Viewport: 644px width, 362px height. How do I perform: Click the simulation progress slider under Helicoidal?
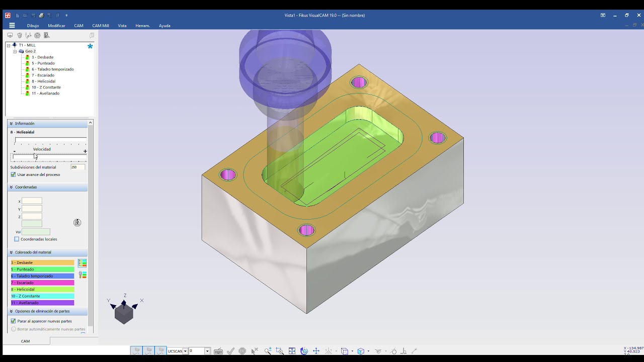pos(50,140)
